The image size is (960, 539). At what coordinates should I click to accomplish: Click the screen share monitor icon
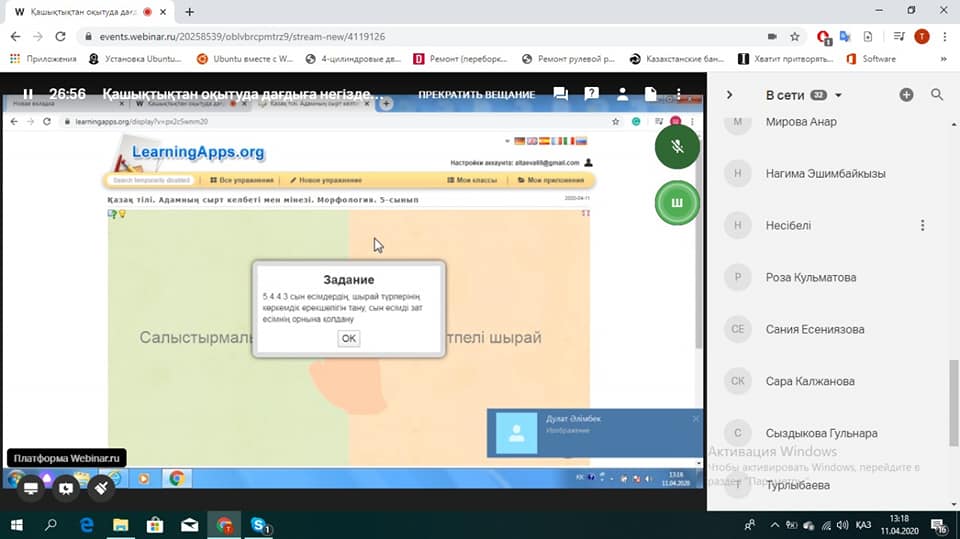point(31,488)
